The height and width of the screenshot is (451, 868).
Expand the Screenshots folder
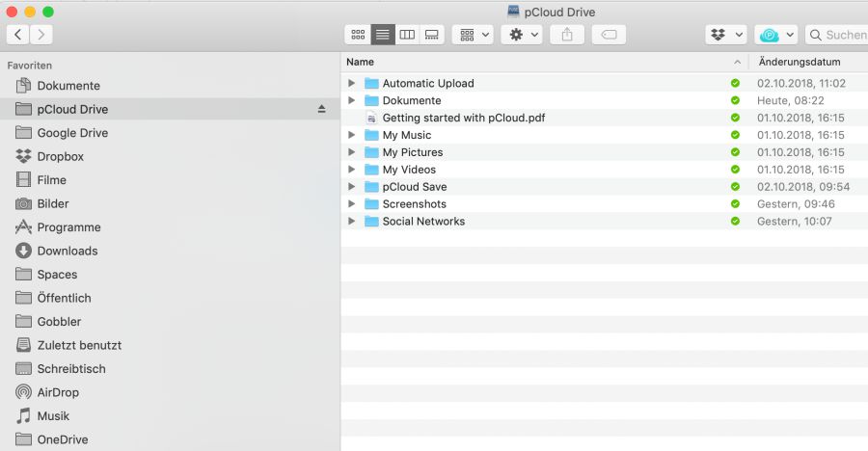pos(351,203)
